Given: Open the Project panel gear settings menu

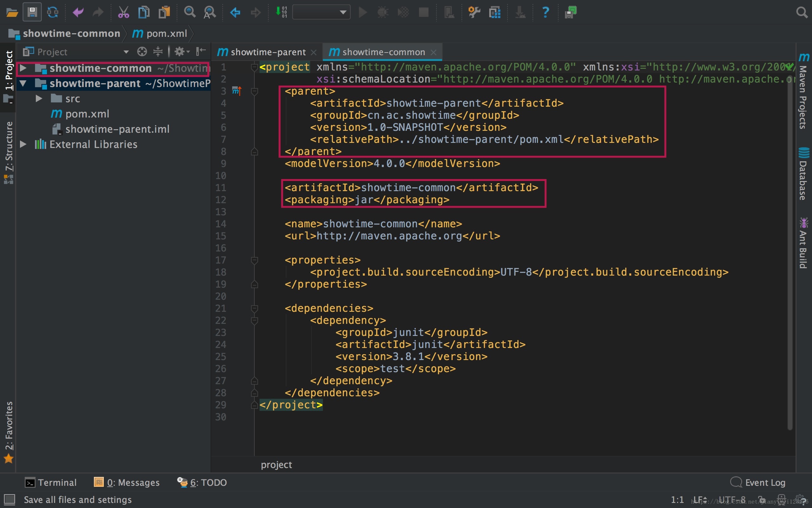Looking at the screenshot, I should click(x=182, y=52).
